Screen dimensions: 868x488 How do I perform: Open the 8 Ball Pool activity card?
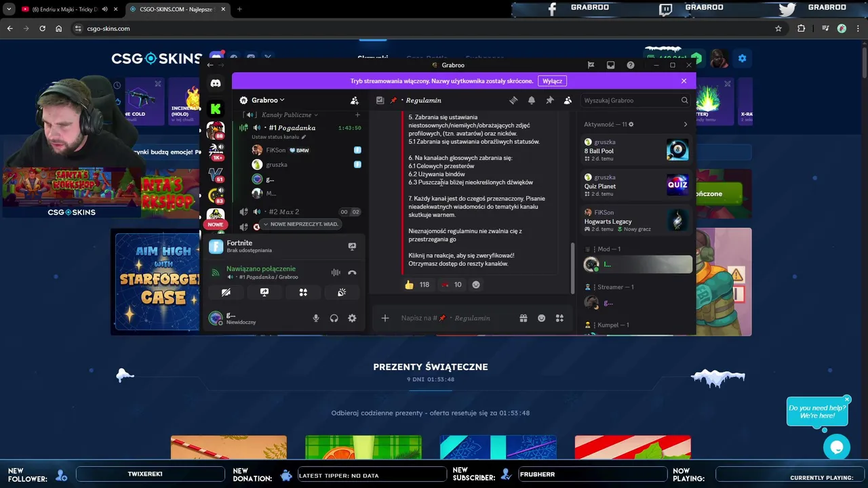(636, 150)
